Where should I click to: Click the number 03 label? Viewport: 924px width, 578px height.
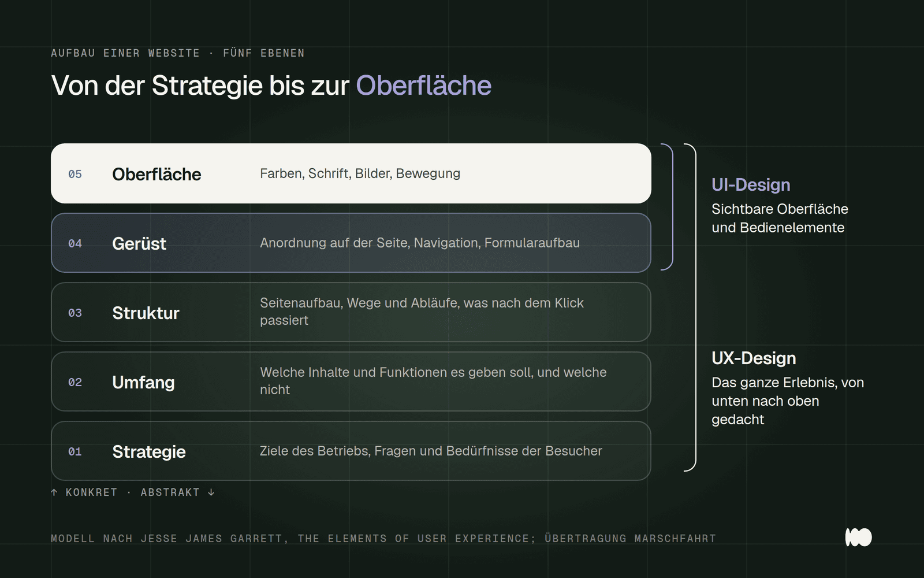[x=75, y=313]
